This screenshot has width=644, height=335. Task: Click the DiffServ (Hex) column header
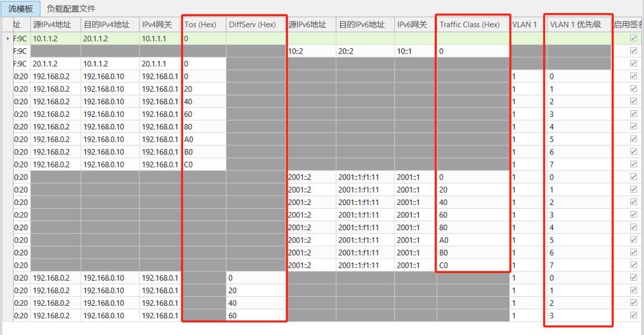coord(252,24)
